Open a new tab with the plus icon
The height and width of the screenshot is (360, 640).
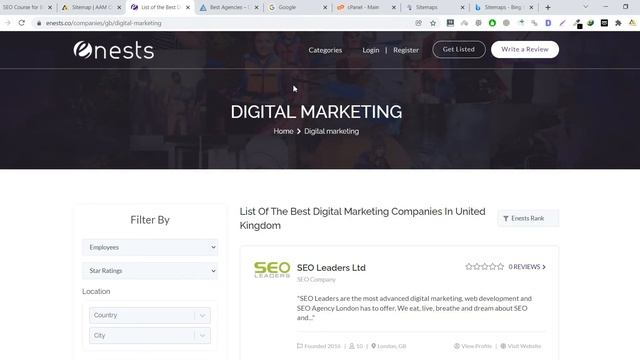click(548, 7)
